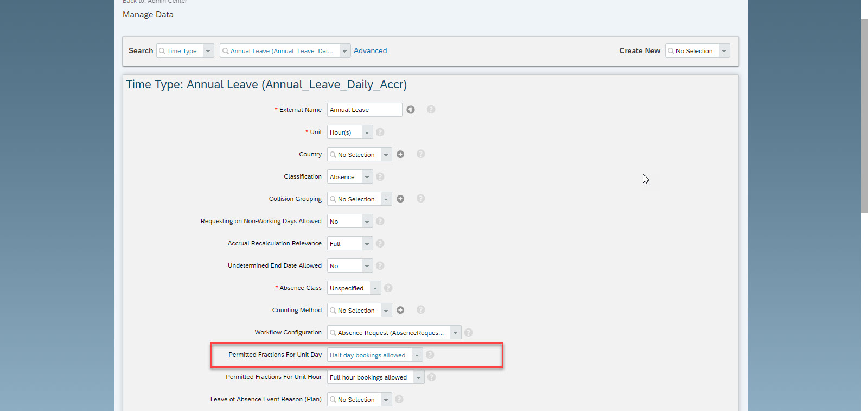
Task: Click Time Type: Annual Leave heading
Action: point(266,85)
